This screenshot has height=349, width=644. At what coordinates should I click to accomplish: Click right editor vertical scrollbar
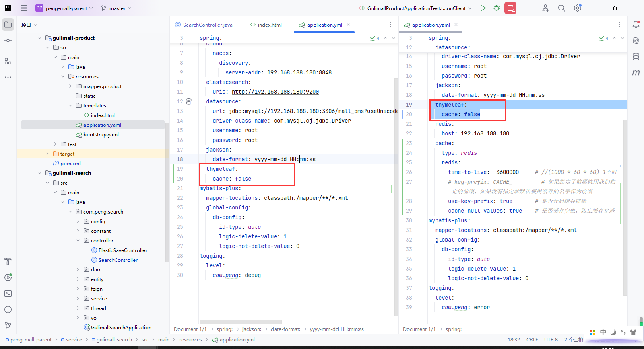(x=625, y=207)
